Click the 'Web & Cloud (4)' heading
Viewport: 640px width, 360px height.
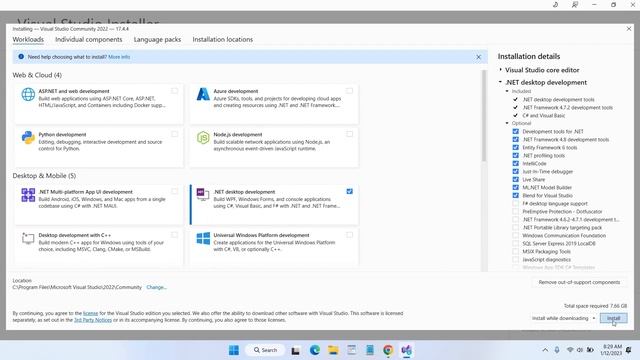37,75
